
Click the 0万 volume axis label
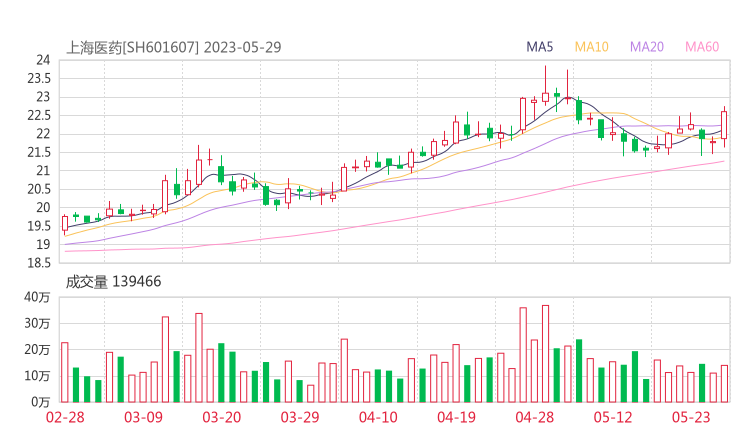[x=41, y=402]
